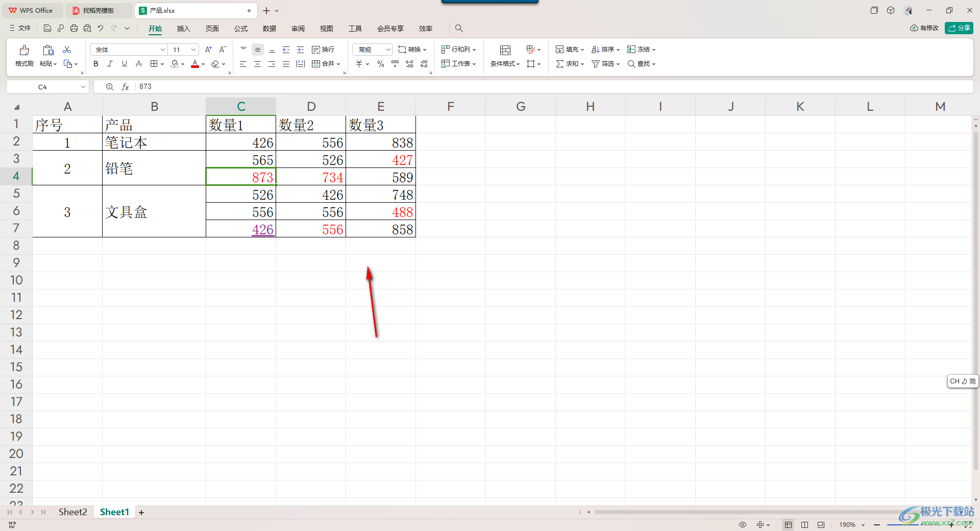Open the font name dropdown (宋体)
This screenshot has height=531, width=980.
click(x=163, y=50)
